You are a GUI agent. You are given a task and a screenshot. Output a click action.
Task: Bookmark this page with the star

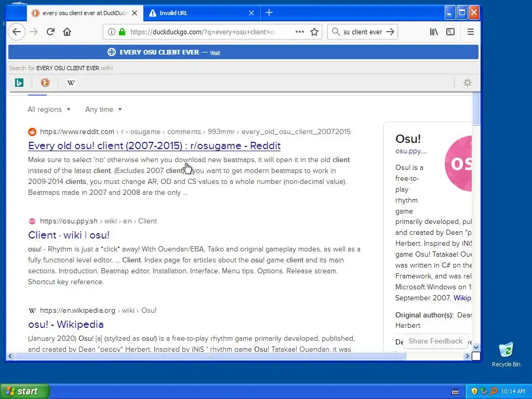314,32
